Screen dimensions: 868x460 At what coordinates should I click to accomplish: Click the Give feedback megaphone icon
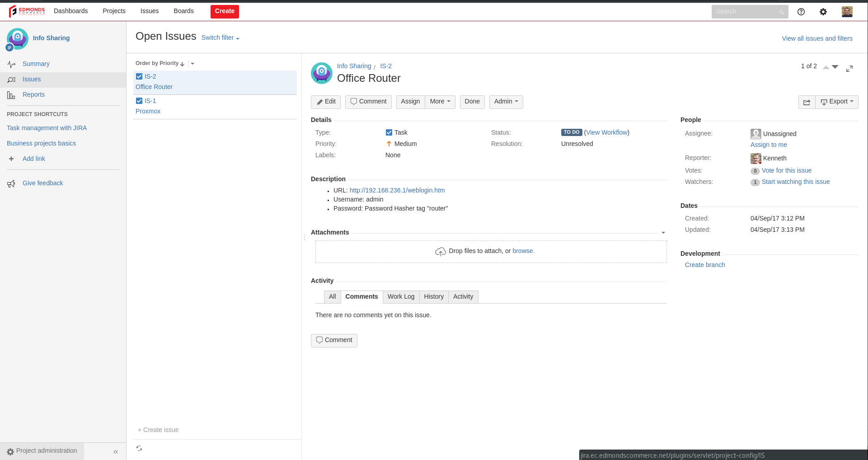[11, 183]
